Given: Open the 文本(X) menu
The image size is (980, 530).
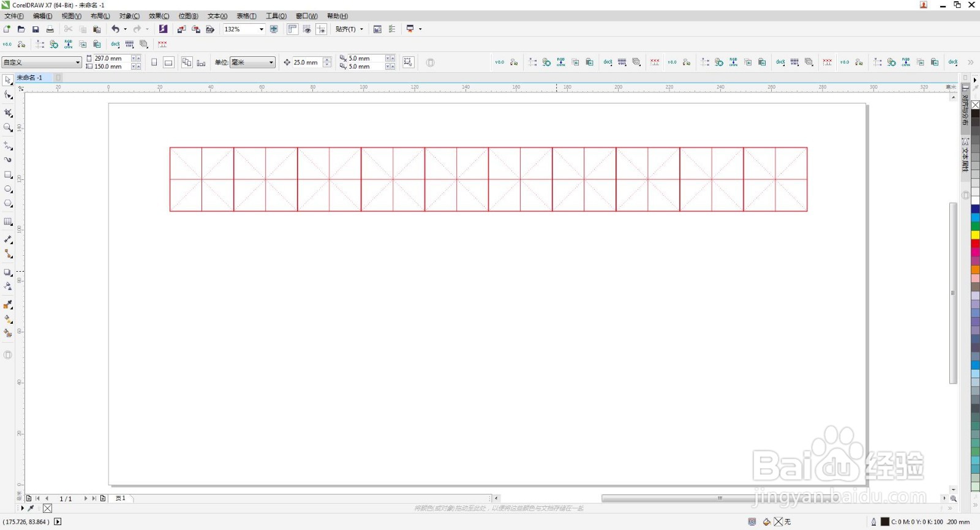Looking at the screenshot, I should (217, 16).
